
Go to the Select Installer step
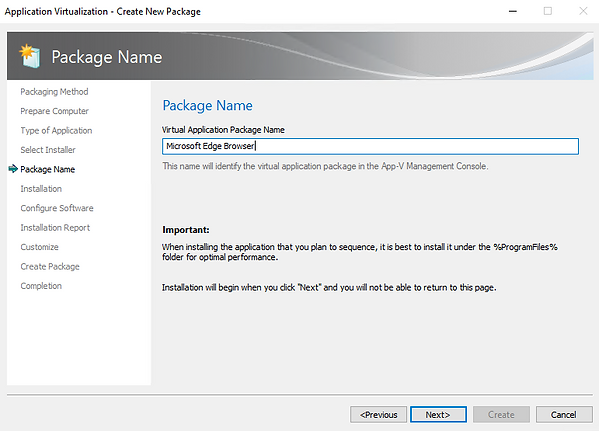[48, 150]
